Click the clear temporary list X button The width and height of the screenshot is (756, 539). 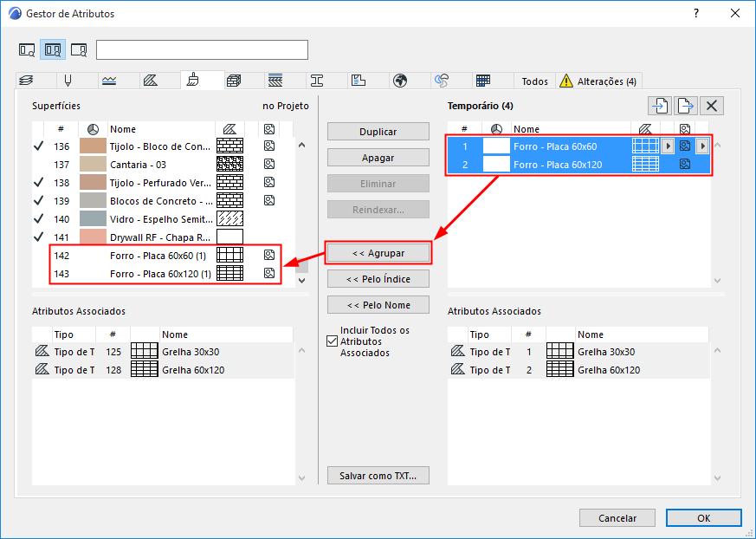tap(712, 106)
